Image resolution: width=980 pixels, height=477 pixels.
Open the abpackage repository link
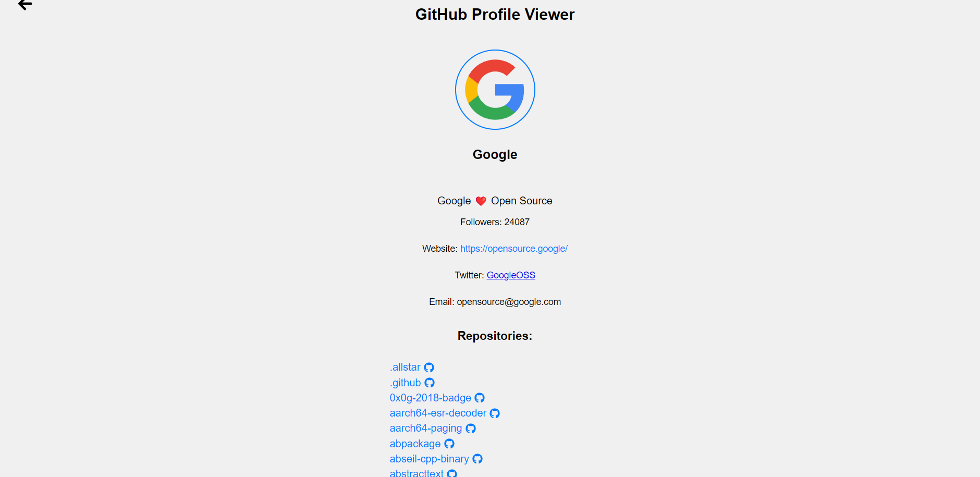pyautogui.click(x=415, y=444)
